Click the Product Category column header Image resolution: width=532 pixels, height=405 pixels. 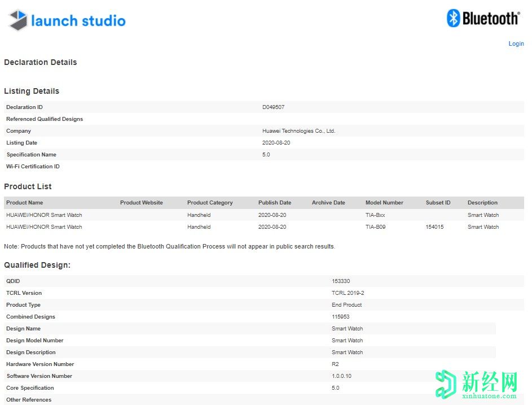[x=210, y=203]
